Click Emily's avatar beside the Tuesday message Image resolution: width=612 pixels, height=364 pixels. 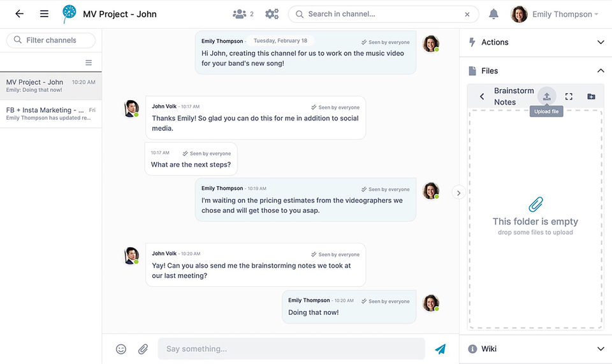coord(431,43)
